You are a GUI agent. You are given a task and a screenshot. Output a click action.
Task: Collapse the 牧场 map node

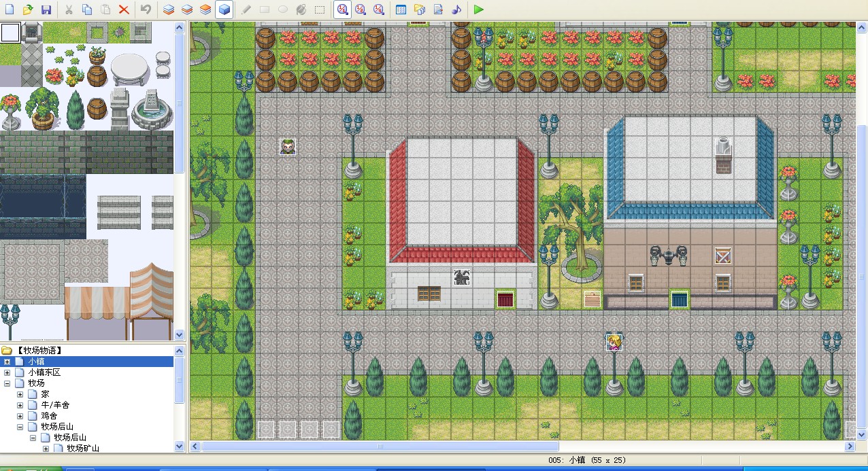tap(7, 383)
